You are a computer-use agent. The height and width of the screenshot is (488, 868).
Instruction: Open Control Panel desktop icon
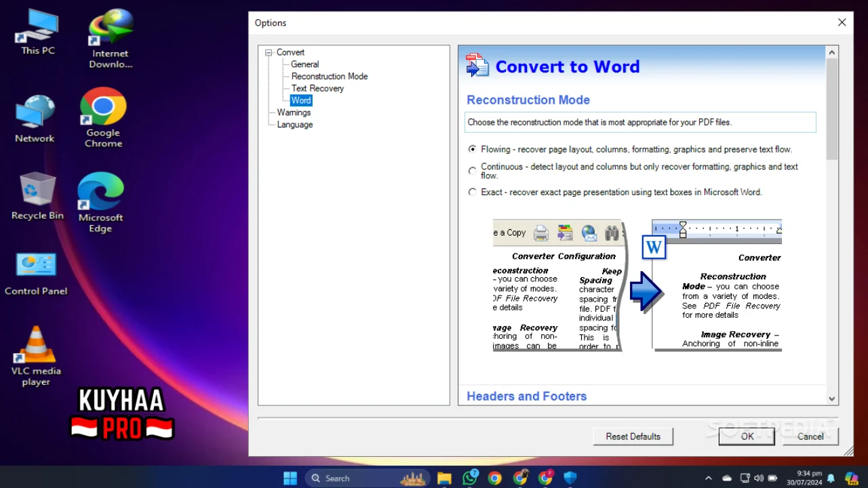coord(36,274)
